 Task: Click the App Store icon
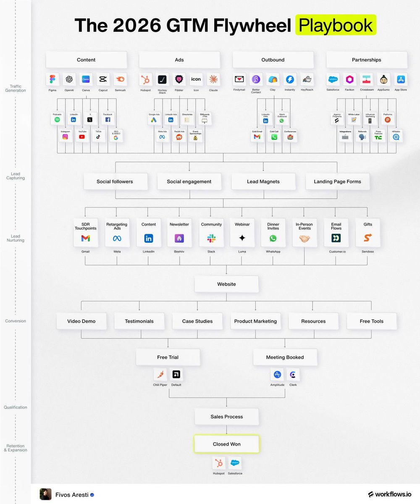click(x=400, y=79)
